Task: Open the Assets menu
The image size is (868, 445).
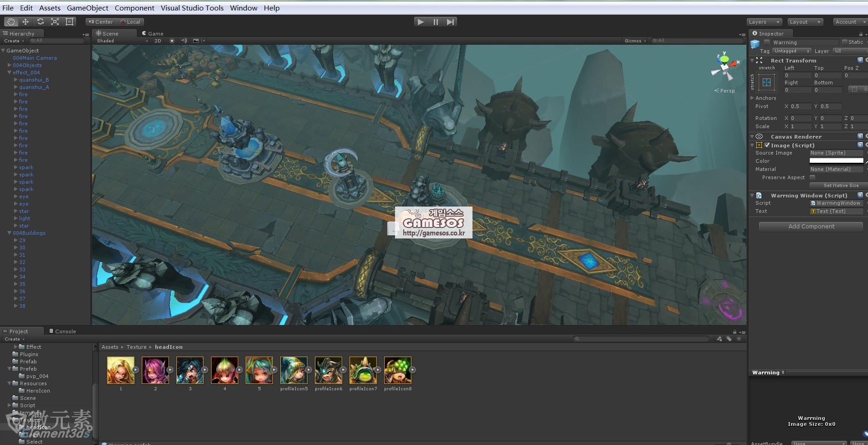Action: coord(50,8)
